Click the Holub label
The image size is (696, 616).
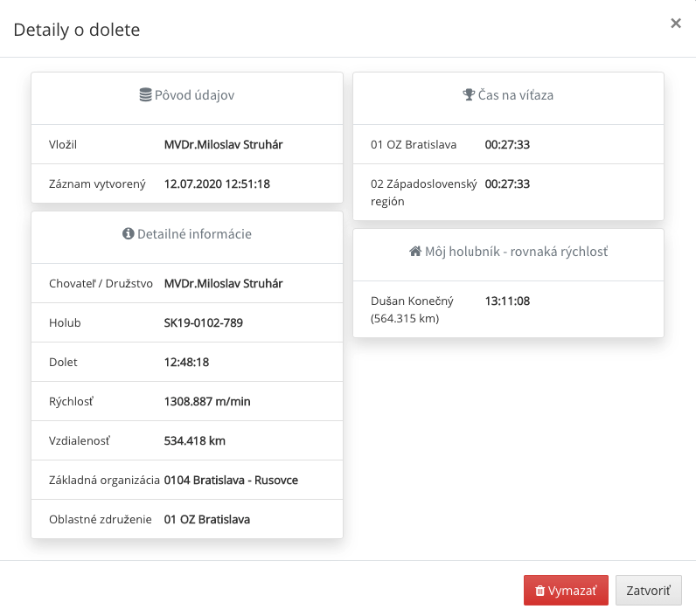point(65,323)
